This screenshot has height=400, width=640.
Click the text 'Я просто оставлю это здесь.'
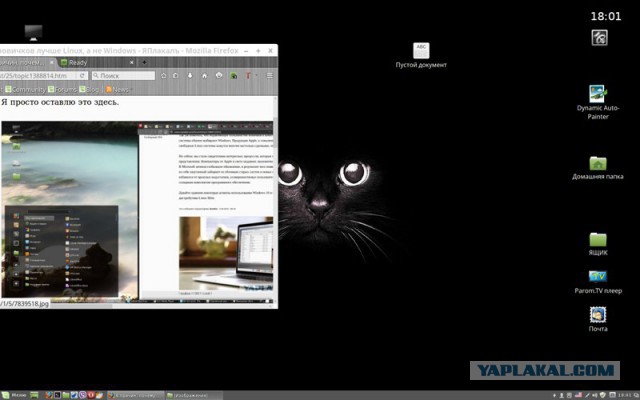point(60,102)
